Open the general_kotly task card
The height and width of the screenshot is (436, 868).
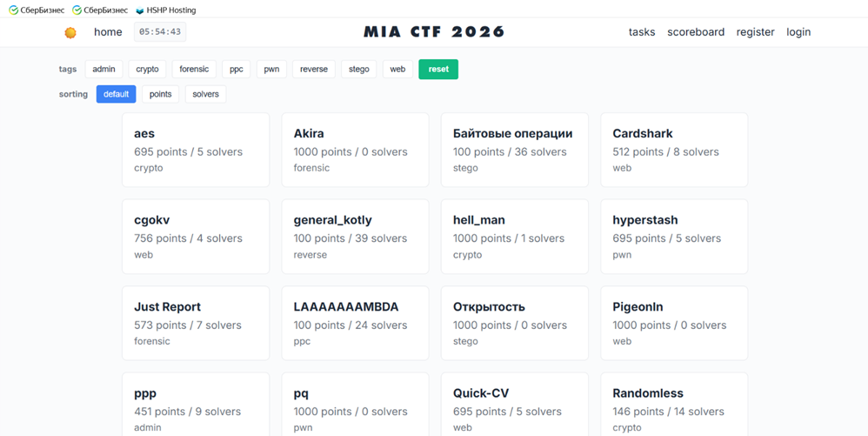(x=356, y=237)
